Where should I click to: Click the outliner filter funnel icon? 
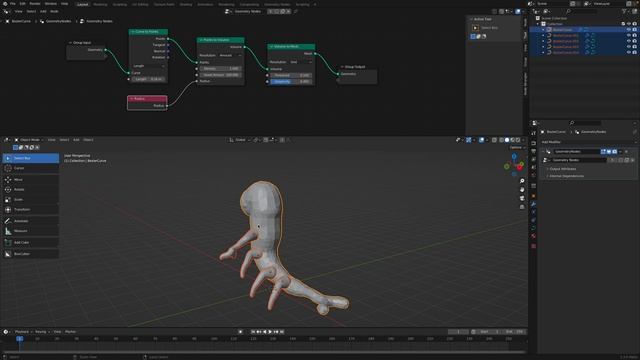pos(624,11)
